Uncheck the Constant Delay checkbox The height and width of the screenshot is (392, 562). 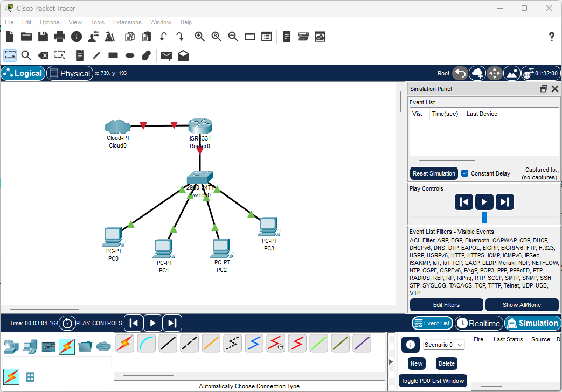[x=464, y=173]
